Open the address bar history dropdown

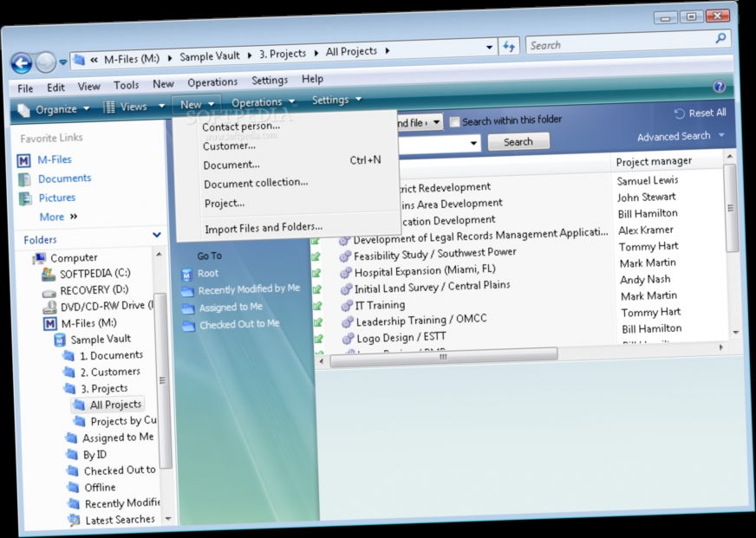tap(489, 47)
